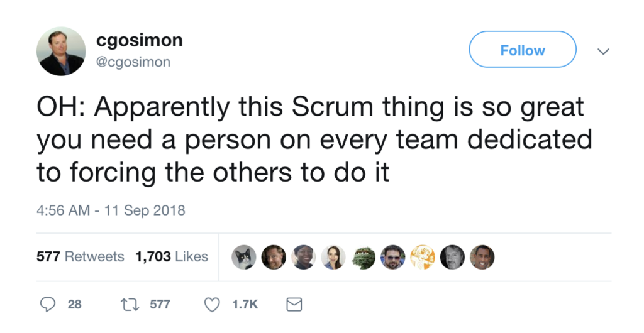The height and width of the screenshot is (333, 644).
Task: Open the 4:56 AM - 11 Sep 2018 timestamp
Action: (111, 210)
